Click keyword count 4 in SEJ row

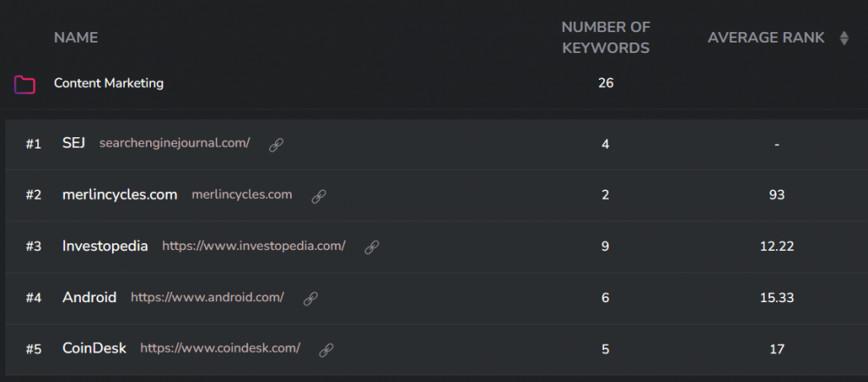(605, 144)
